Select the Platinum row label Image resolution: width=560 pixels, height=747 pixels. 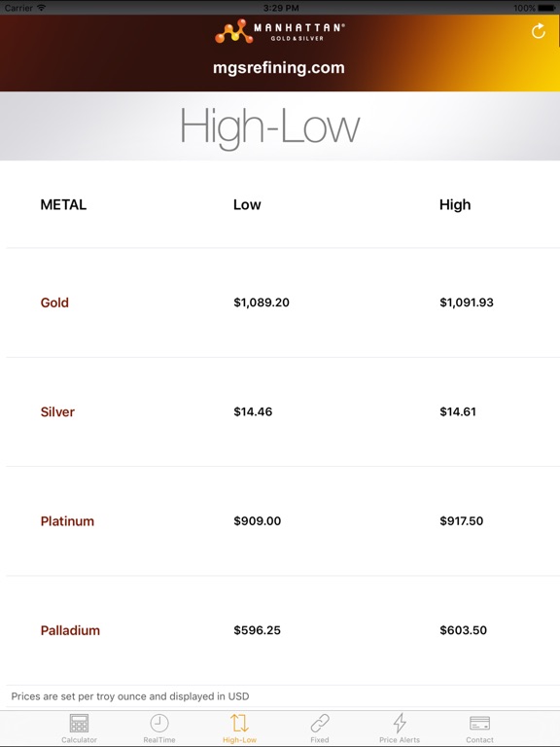pos(67,521)
